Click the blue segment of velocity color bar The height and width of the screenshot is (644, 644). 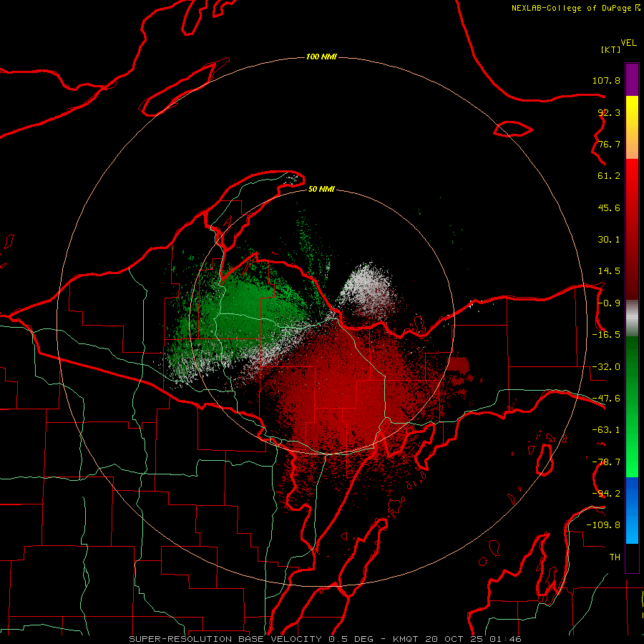coord(632,510)
